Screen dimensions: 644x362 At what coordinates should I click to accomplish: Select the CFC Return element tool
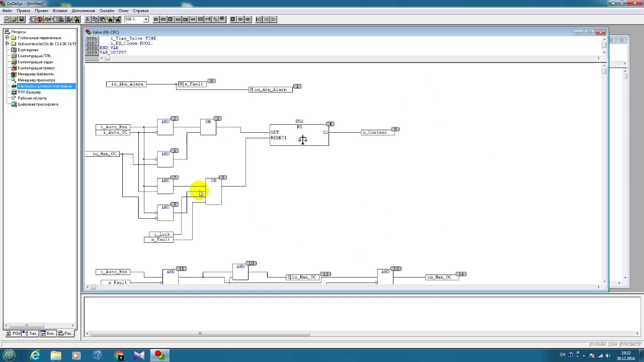coord(193,19)
